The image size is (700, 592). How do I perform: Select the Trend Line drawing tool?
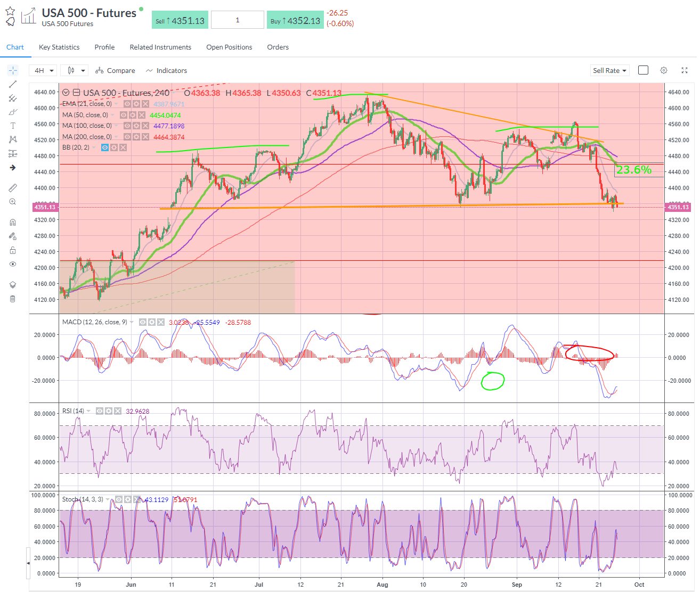pos(13,85)
